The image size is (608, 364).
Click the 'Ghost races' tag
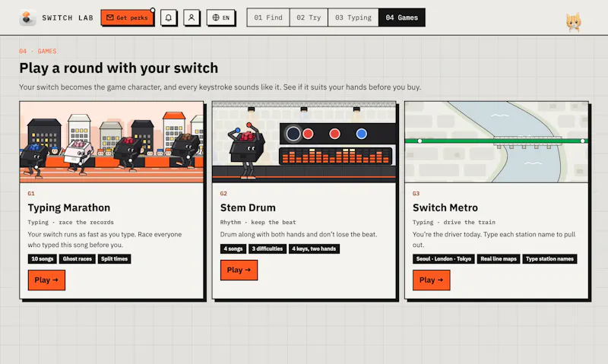coord(78,259)
